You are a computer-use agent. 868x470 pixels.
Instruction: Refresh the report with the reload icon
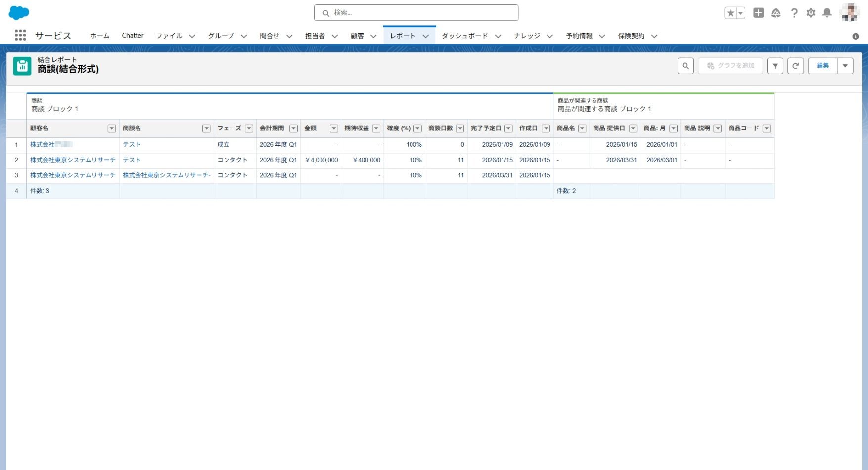[x=795, y=66]
